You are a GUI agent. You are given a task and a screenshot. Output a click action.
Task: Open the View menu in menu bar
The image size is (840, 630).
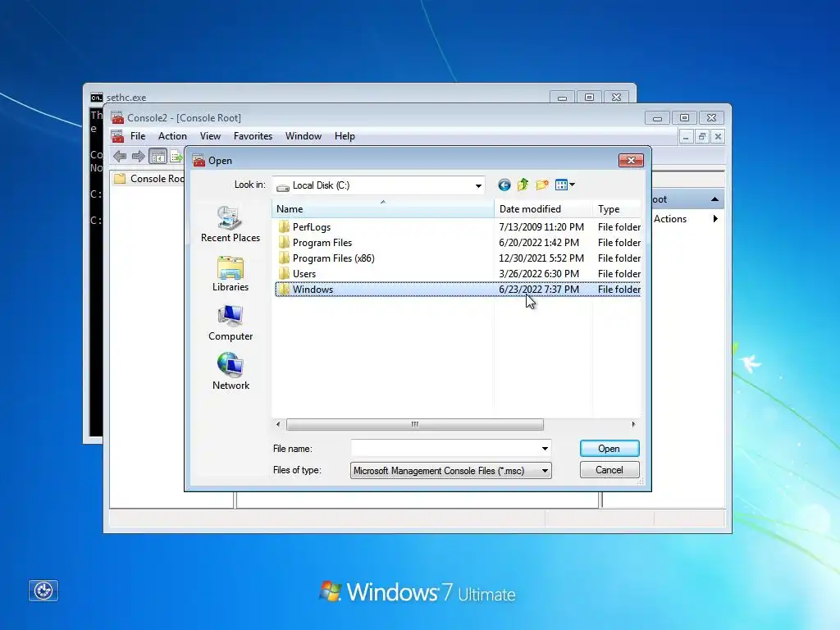(x=210, y=136)
